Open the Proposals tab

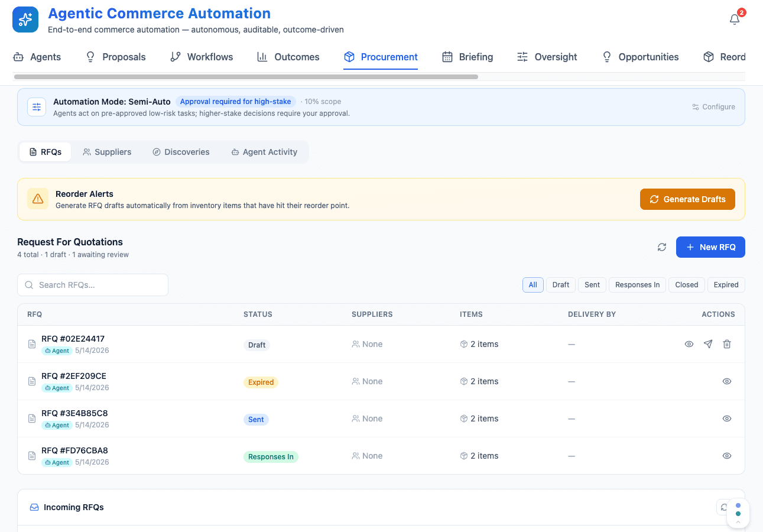point(116,57)
